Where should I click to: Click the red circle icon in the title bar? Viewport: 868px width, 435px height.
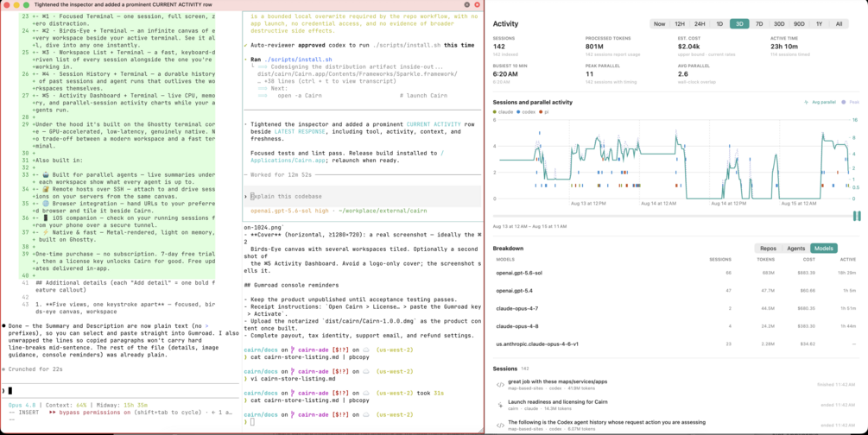pos(477,4)
